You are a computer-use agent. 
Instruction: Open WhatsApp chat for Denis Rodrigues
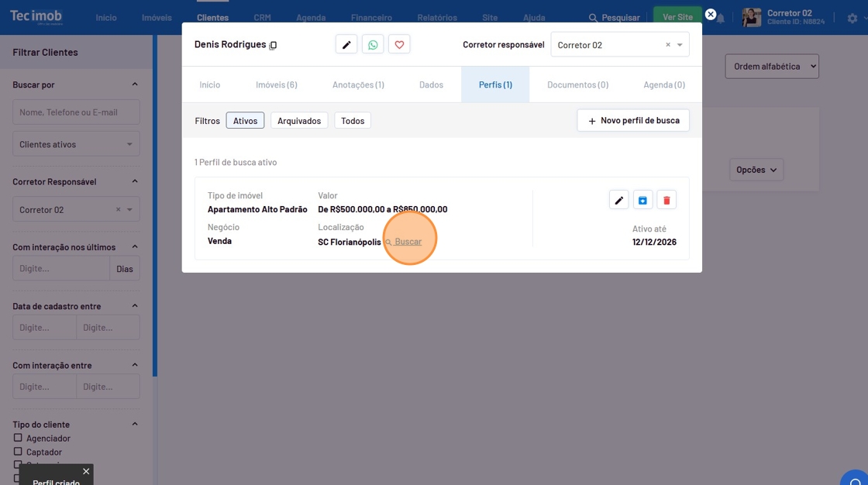click(x=373, y=45)
